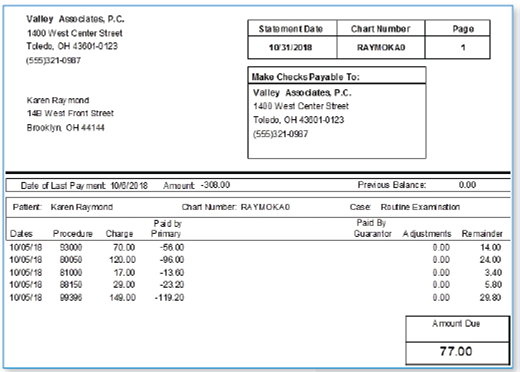Click Brooklyn, OH 44144 line
520x372 pixels.
[x=65, y=128]
